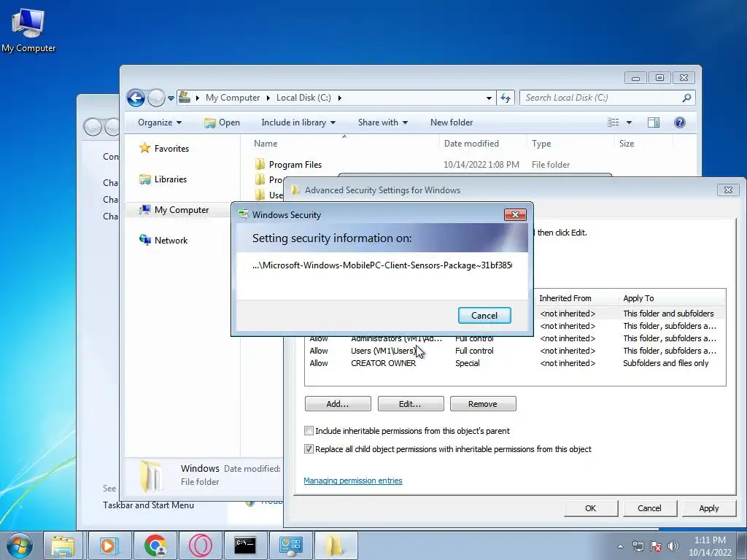Open Windows Explorer taskbar icon
747x560 pixels.
pos(63,545)
